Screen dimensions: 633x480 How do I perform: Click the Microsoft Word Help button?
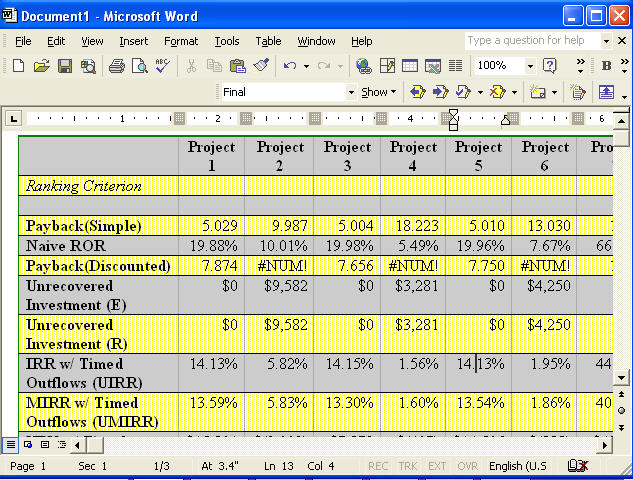549,66
